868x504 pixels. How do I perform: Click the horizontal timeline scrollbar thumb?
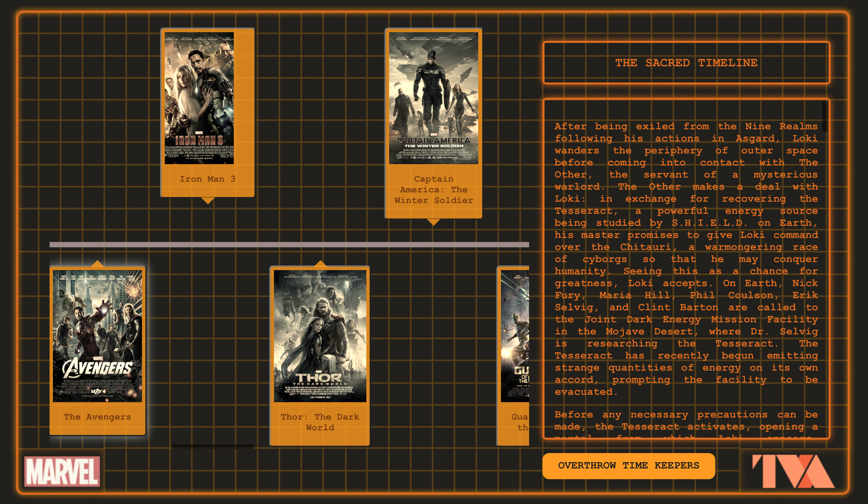click(213, 446)
